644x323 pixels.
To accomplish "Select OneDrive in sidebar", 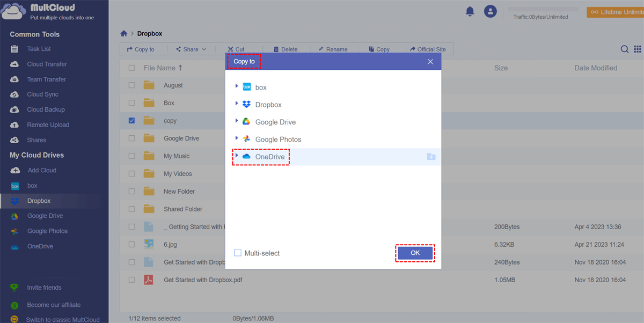I will (40, 246).
